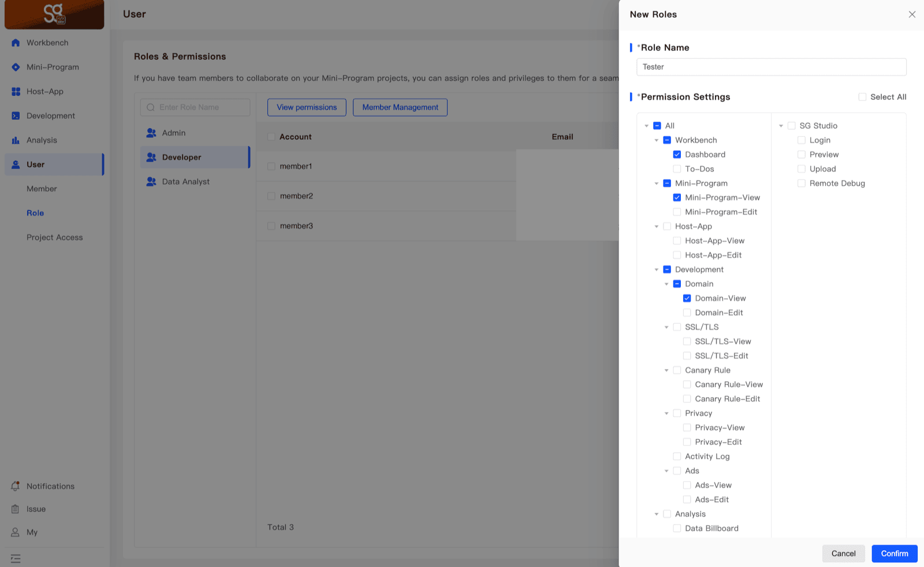Uncheck the Dashboard permission checkbox

[x=677, y=155]
